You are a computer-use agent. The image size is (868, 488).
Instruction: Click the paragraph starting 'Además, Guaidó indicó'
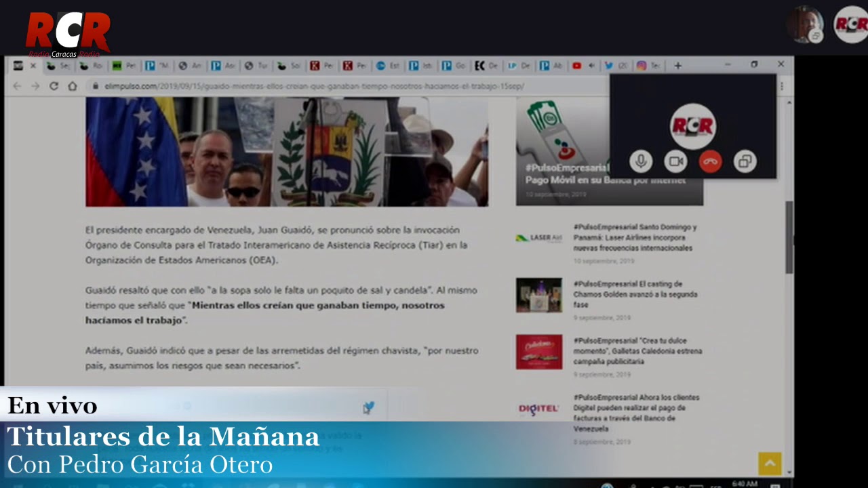click(x=281, y=358)
